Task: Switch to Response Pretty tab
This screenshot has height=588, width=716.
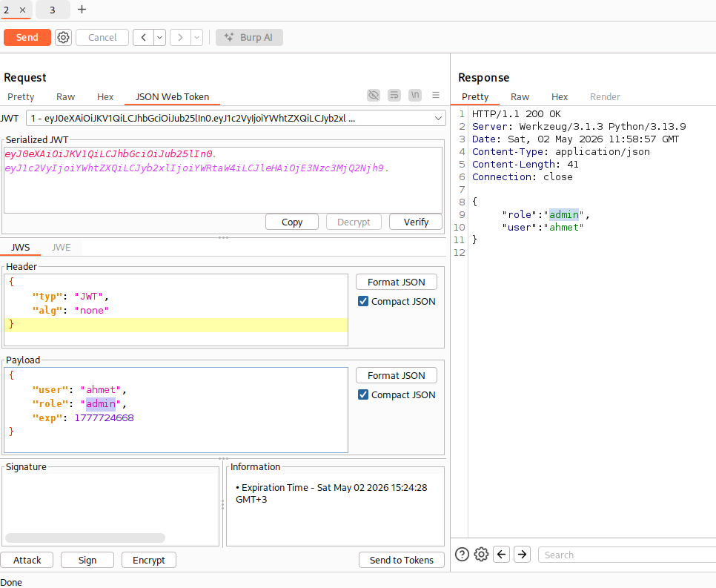Action: [475, 97]
